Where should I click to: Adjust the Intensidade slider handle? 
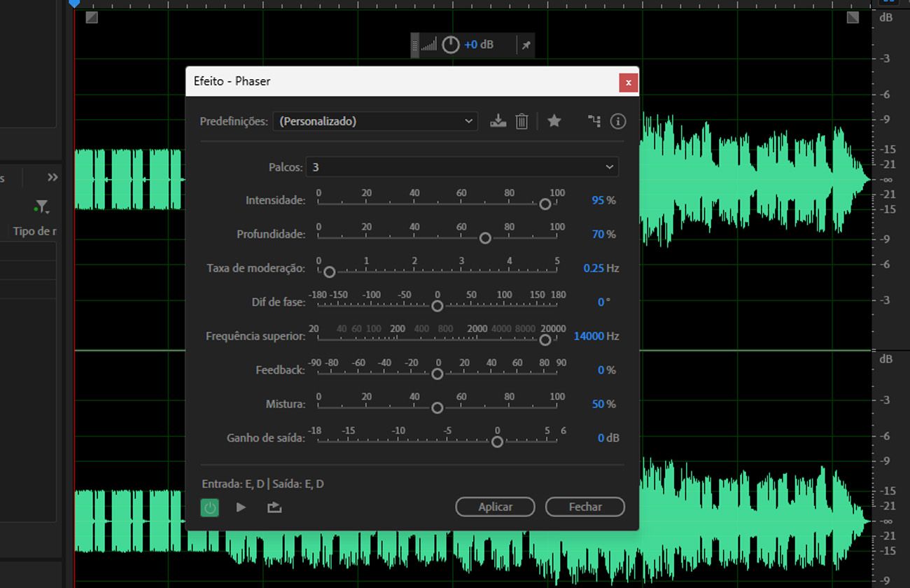pos(545,204)
